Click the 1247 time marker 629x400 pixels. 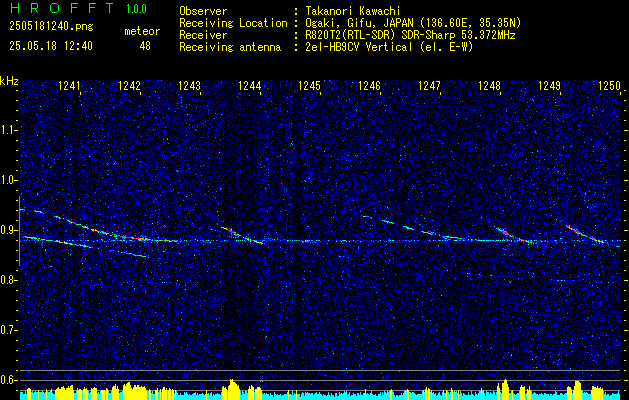429,85
